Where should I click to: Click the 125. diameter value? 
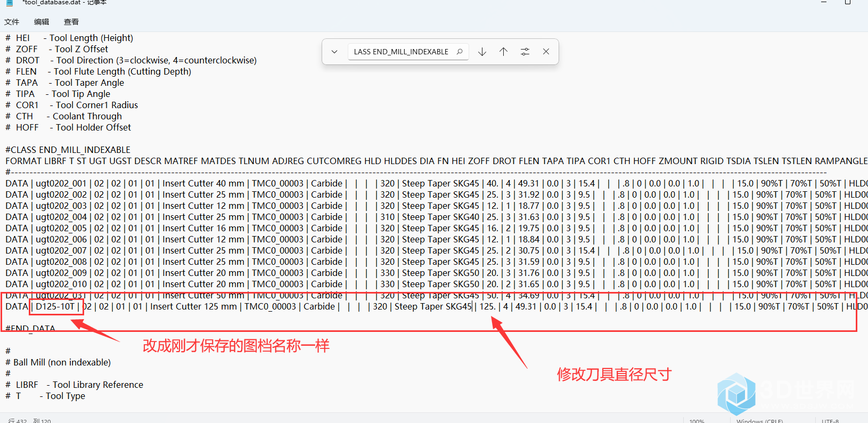click(x=487, y=306)
